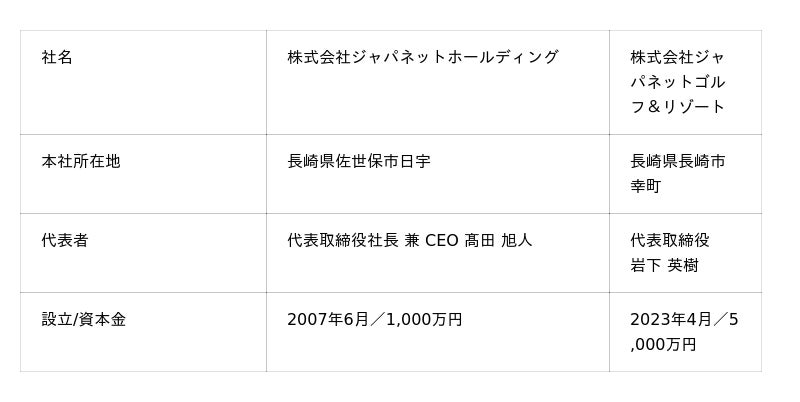Viewport: 800px width, 402px height.
Task: Click the パネットゴル line of text
Action: click(677, 82)
